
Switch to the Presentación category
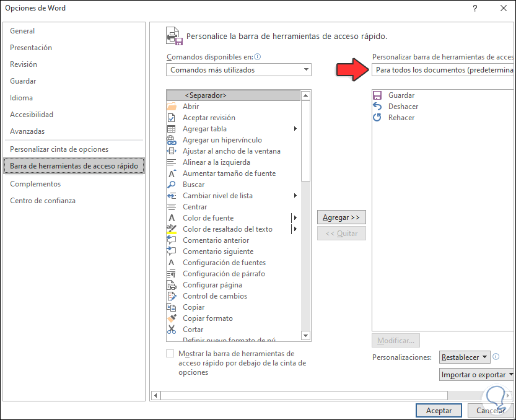(x=31, y=48)
